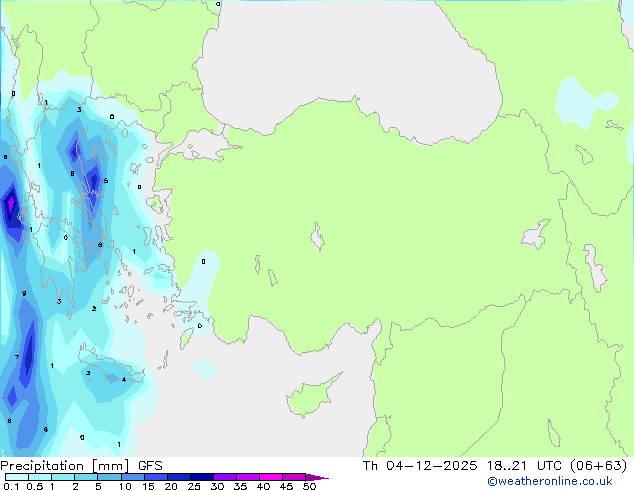Select the 35–40 mm purple legend swatch
The width and height of the screenshot is (634, 490).
point(247,477)
